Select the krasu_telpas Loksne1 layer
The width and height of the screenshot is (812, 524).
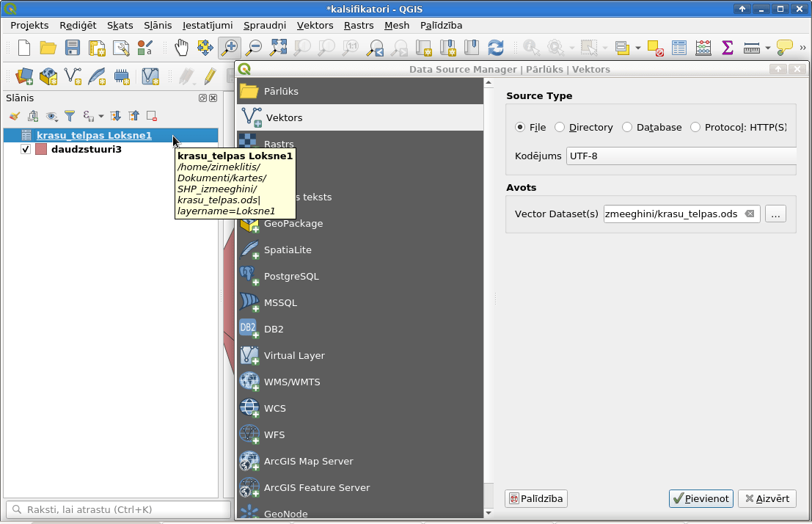tap(110, 135)
